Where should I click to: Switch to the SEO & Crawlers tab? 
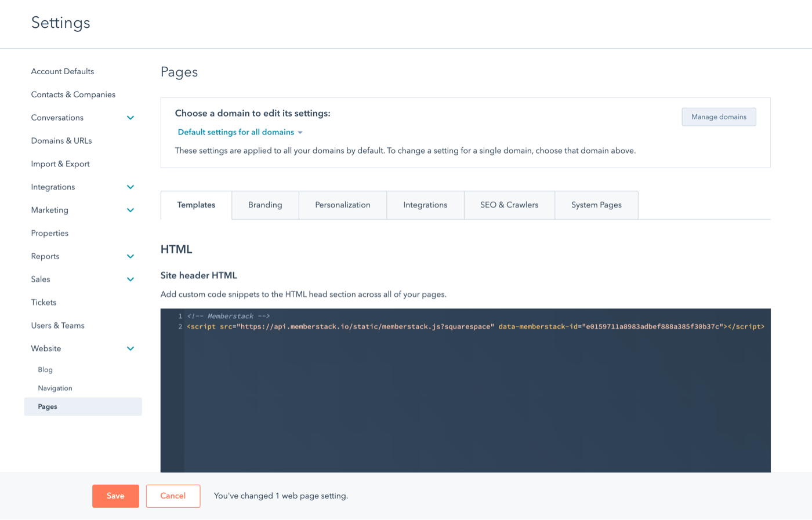pyautogui.click(x=509, y=205)
